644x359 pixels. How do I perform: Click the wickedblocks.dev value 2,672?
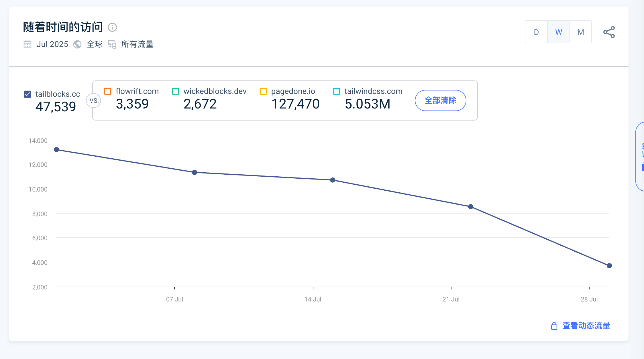tap(200, 104)
